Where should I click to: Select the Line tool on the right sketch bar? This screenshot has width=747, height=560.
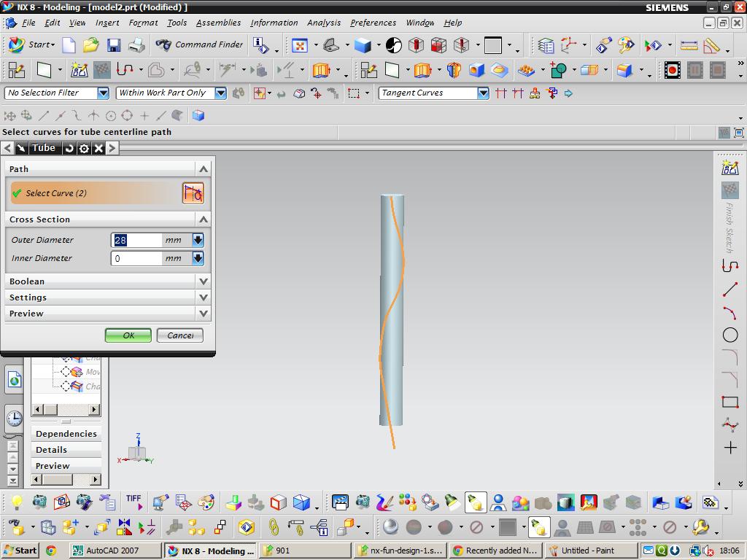tap(729, 289)
